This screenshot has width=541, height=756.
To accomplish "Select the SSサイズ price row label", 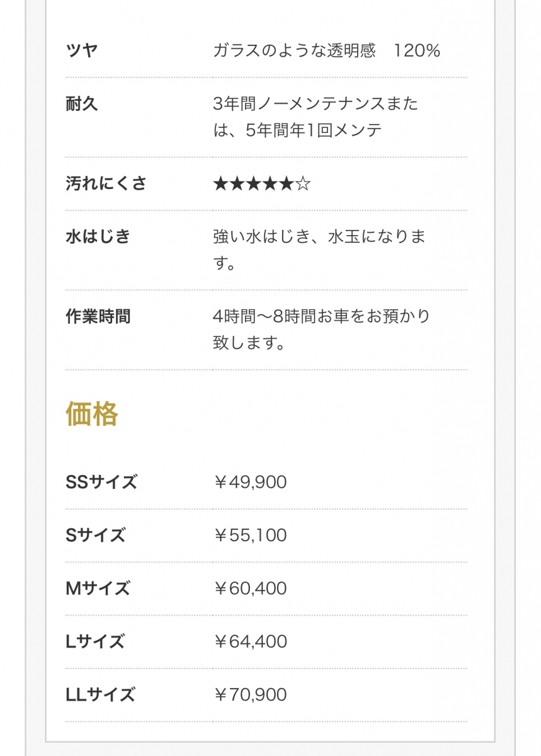I will point(101,483).
